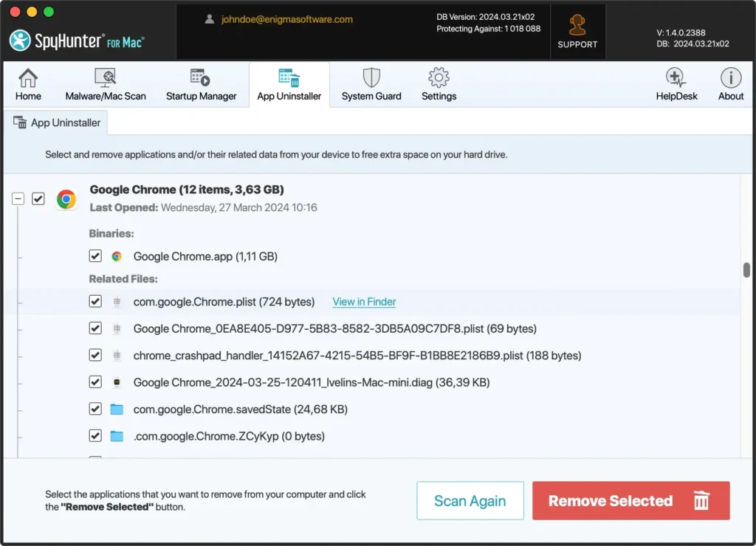756x546 pixels.
Task: Click the Google Chrome_0EA8E405 plist file icon
Action: click(x=117, y=328)
